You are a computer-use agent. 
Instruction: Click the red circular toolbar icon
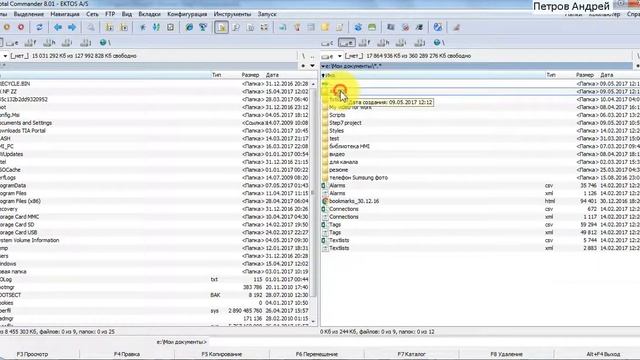(21, 27)
